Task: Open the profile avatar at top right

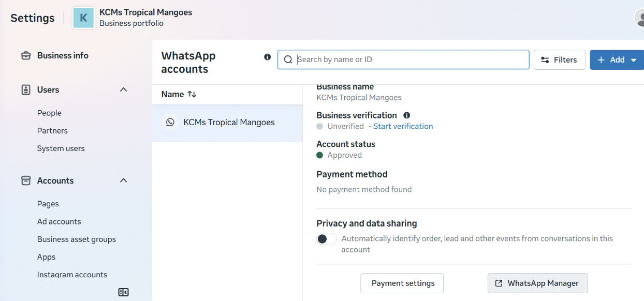Action: (640, 18)
